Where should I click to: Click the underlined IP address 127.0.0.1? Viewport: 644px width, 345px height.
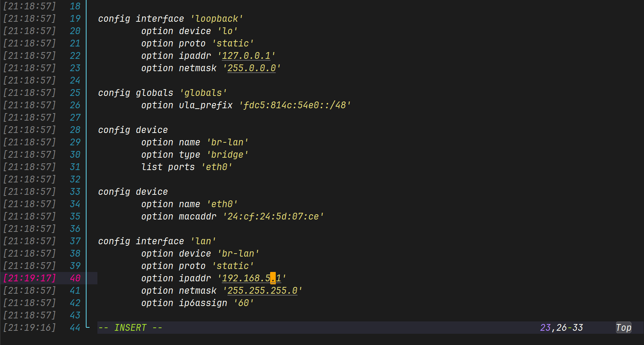click(x=246, y=56)
